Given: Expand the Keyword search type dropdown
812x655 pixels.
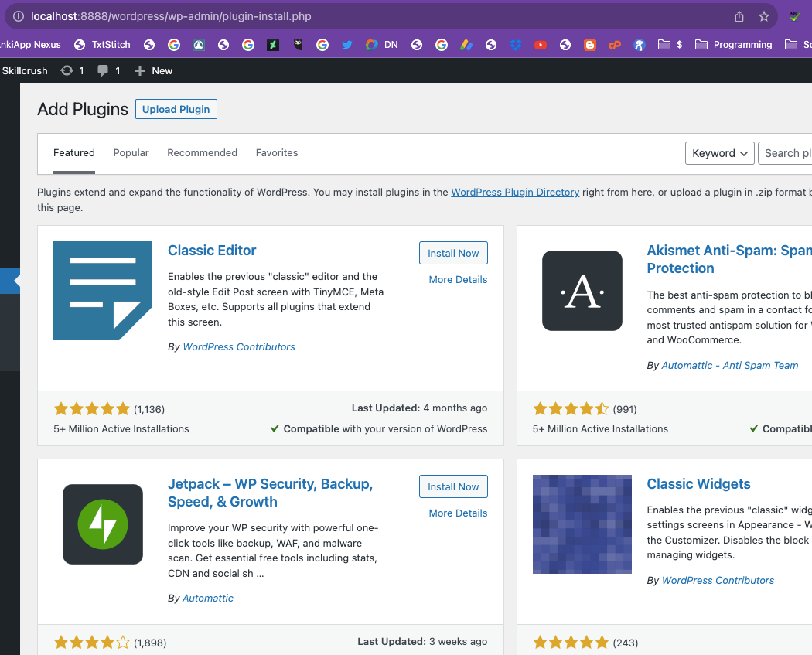Looking at the screenshot, I should 720,153.
